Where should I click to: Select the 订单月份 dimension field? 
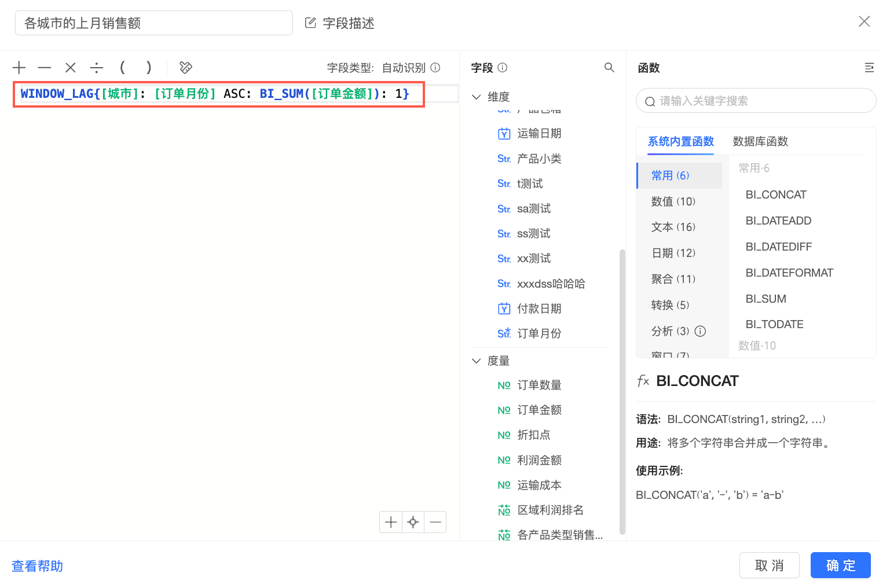[539, 333]
